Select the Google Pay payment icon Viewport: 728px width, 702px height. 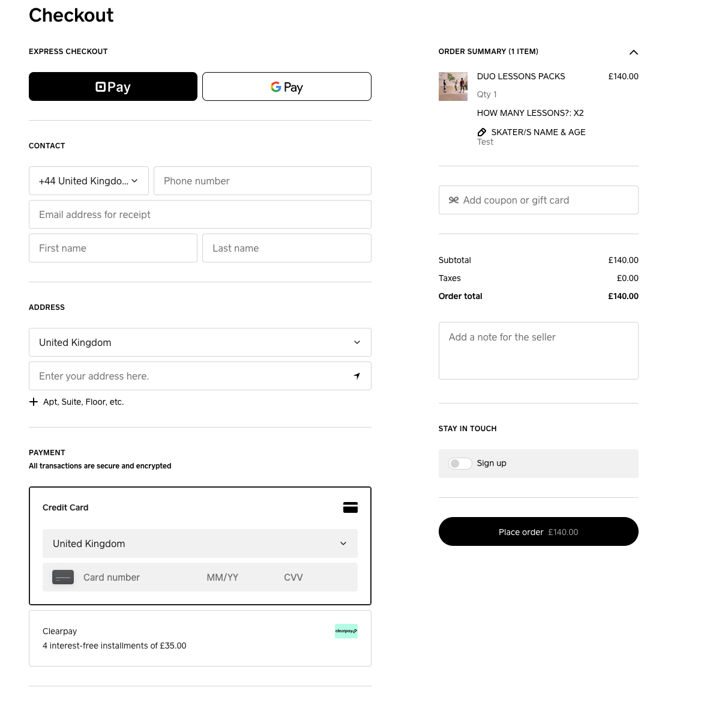(276, 86)
